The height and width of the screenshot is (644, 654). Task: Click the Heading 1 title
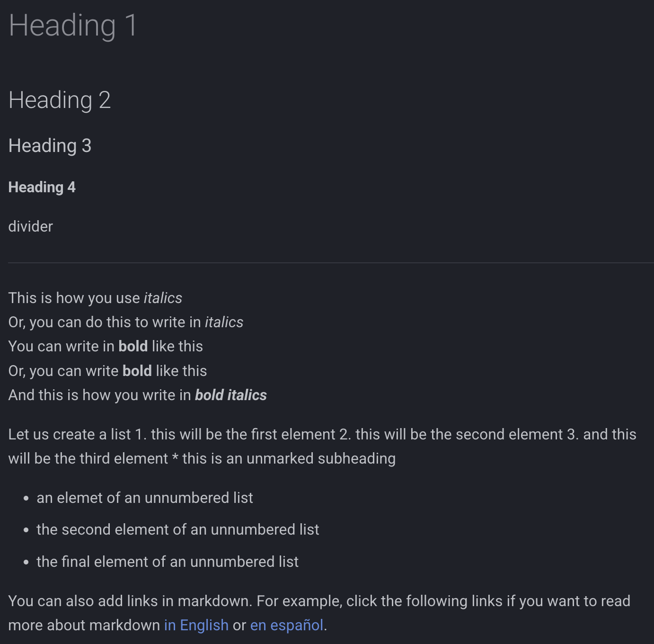coord(73,25)
